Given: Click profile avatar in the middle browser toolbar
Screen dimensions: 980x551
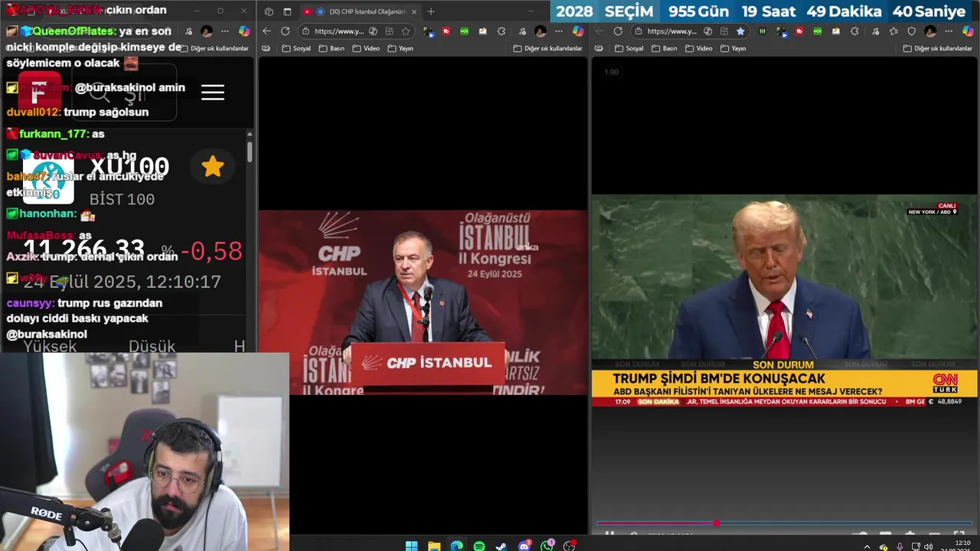Looking at the screenshot, I should coord(541,31).
